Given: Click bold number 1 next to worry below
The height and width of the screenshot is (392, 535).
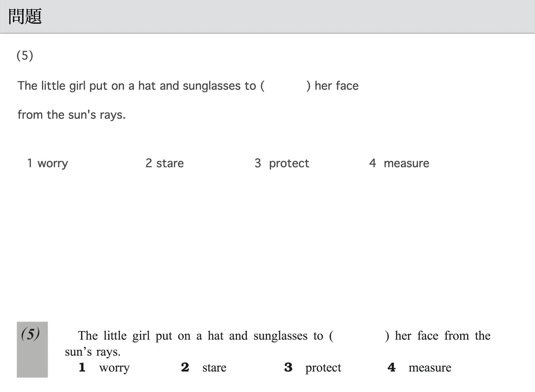Looking at the screenshot, I should click(82, 367).
